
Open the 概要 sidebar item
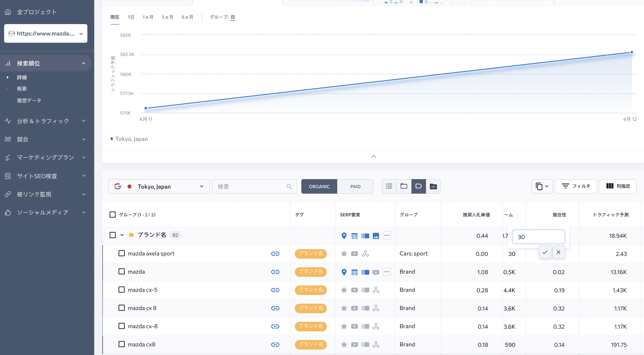tap(22, 89)
